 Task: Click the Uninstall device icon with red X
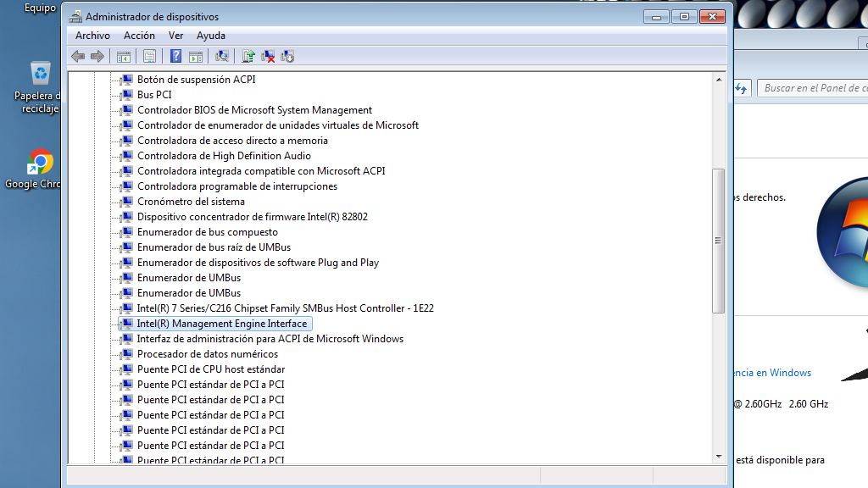(x=268, y=56)
